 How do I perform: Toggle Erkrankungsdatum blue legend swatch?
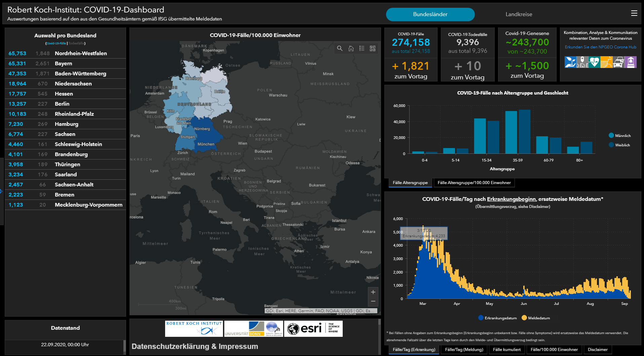(481, 318)
